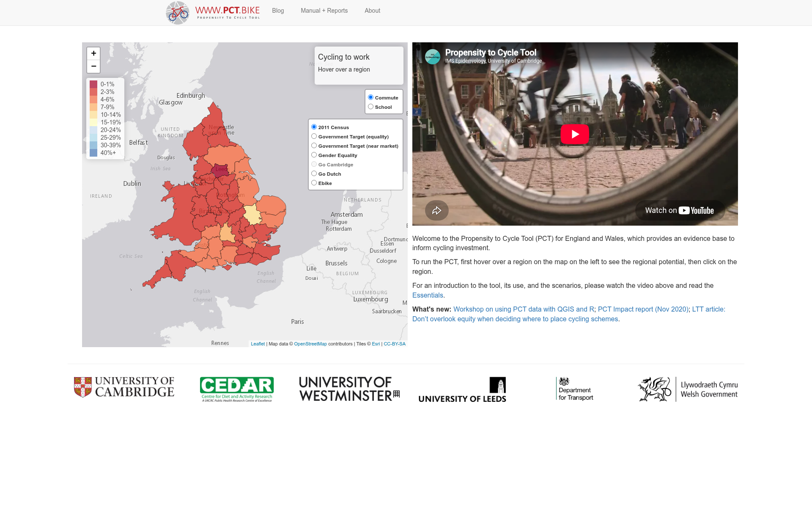The image size is (812, 508).
Task: Click the Leaflet attribution link
Action: [x=258, y=344]
